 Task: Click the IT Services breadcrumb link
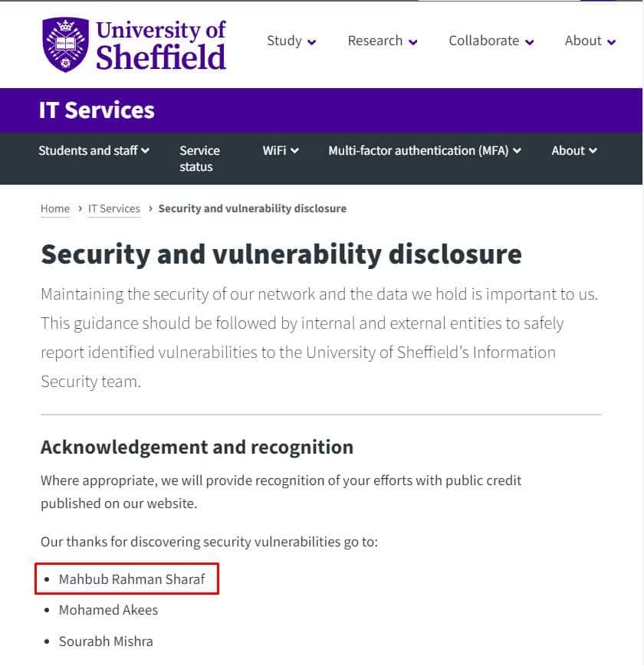(x=114, y=208)
